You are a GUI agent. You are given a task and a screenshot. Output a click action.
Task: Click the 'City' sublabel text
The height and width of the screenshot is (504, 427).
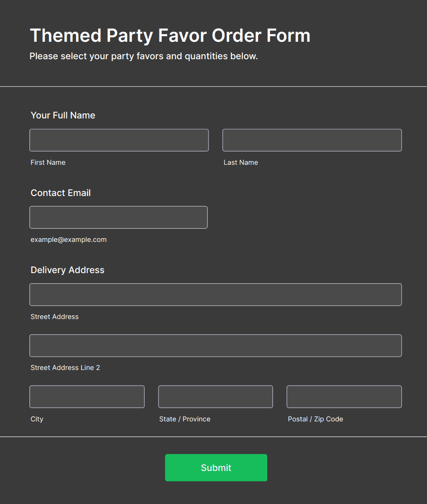[37, 419]
